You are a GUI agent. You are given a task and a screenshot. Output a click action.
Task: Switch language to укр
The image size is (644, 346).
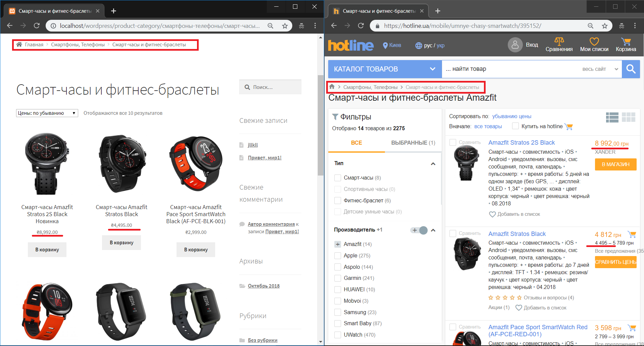[441, 45]
